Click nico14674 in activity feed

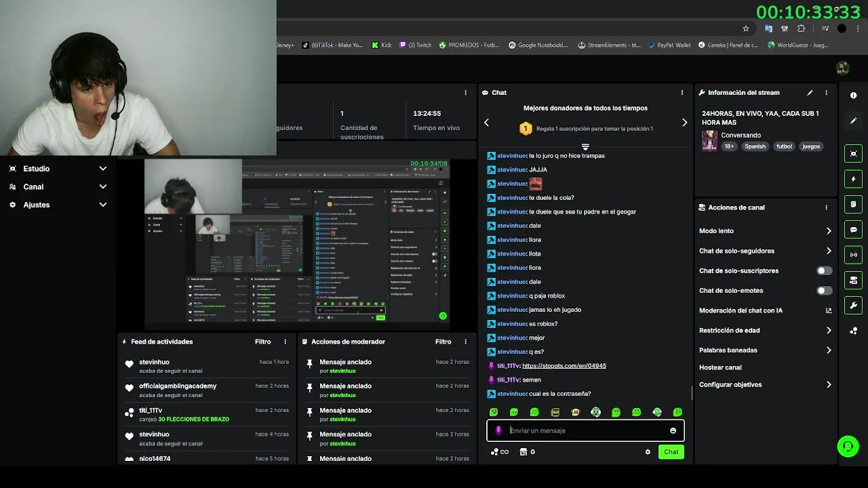pyautogui.click(x=155, y=459)
